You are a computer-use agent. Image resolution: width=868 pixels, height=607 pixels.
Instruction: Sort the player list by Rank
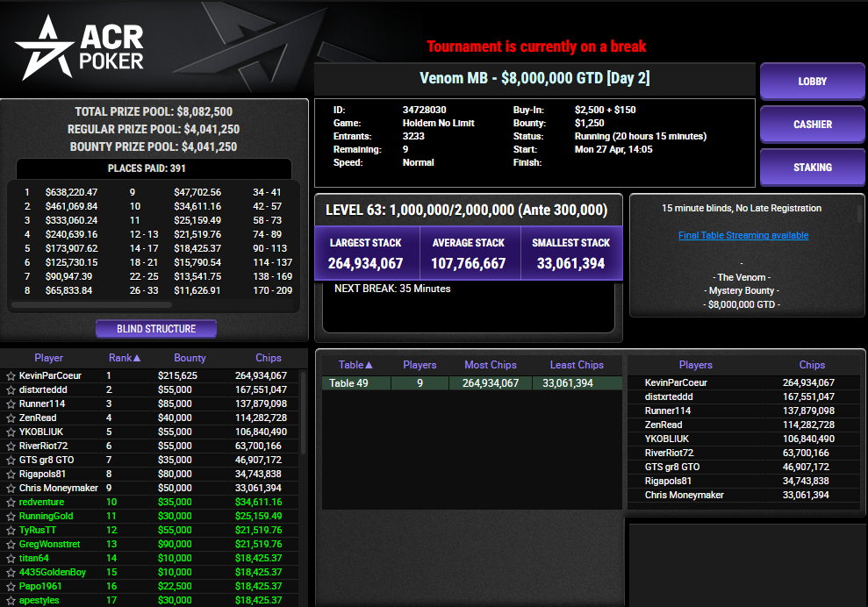[x=123, y=358]
